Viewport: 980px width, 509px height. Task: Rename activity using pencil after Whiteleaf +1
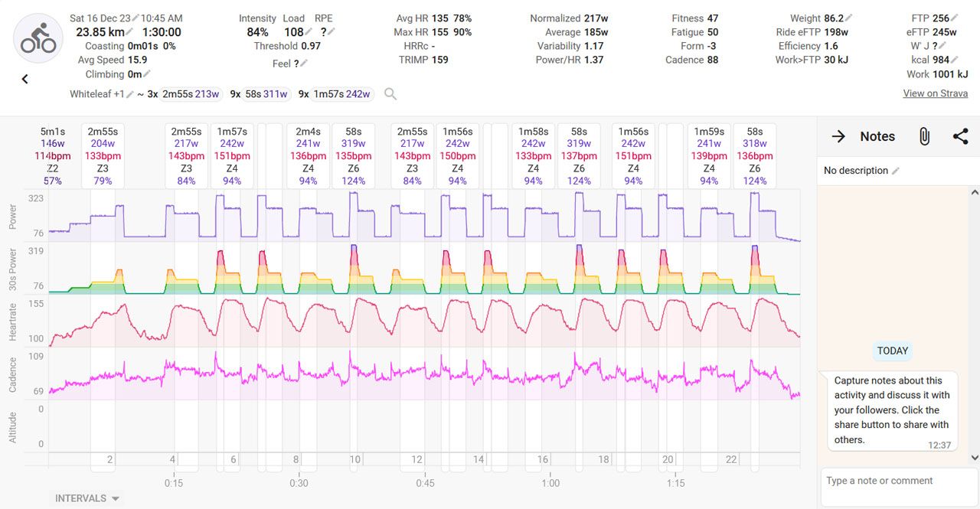coord(130,94)
